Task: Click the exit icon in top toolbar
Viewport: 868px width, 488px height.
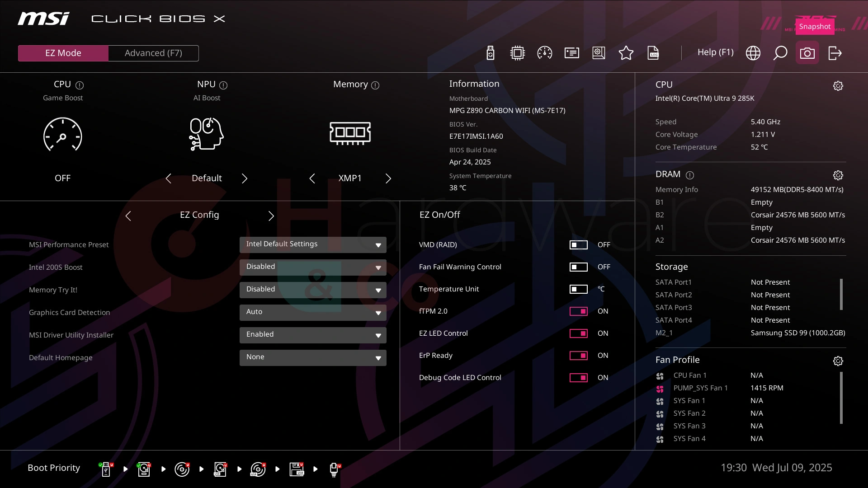Action: pyautogui.click(x=835, y=53)
